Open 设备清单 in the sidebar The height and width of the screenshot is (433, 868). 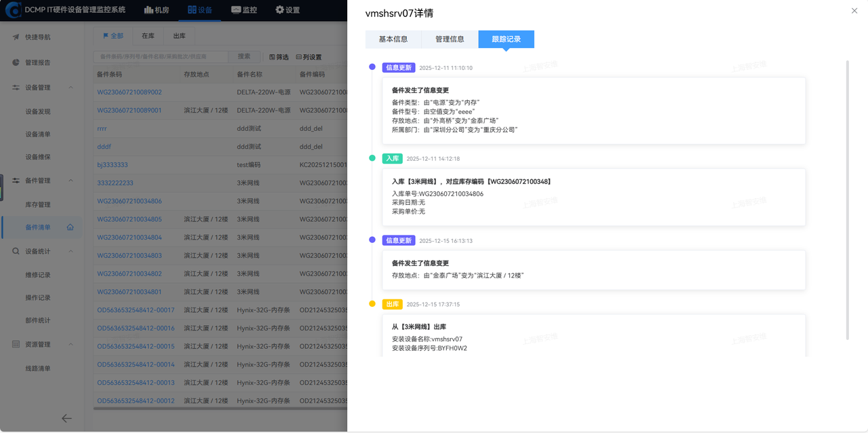click(x=38, y=134)
